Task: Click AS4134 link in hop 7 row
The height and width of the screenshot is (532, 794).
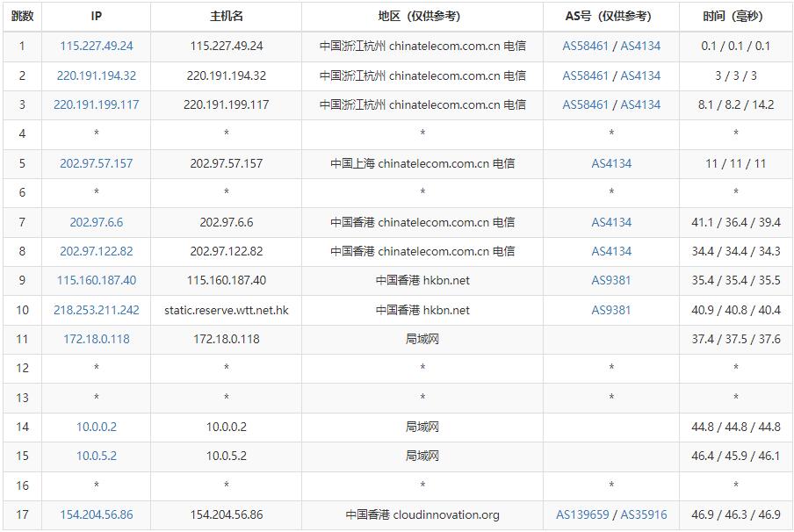Action: (x=611, y=222)
